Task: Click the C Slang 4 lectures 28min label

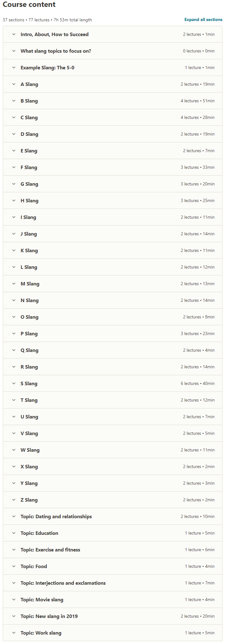Action: click(x=198, y=117)
